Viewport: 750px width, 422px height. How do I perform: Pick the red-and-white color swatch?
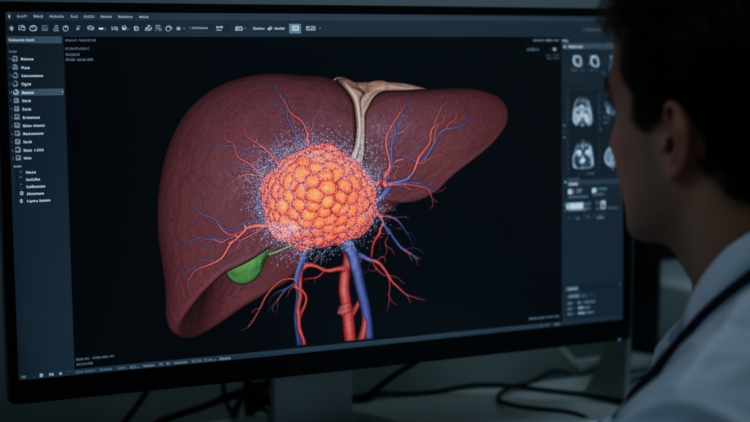click(x=571, y=191)
